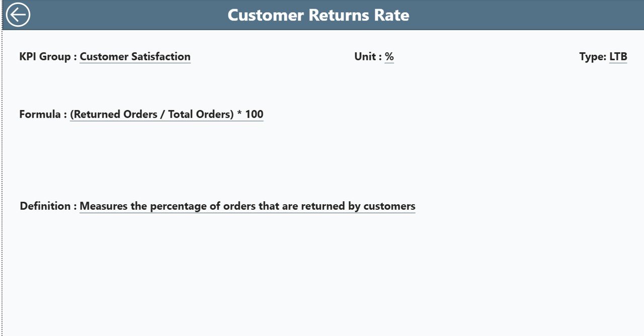Viewport: 644px width, 336px height.
Task: Click the 'Unit :' label
Action: [368, 57]
